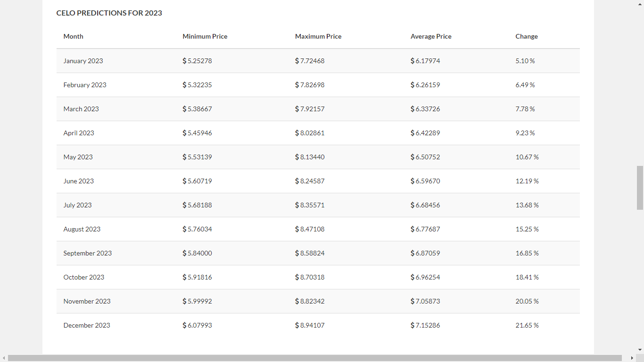Click the Change column header
This screenshot has width=644, height=362.
[x=527, y=36]
